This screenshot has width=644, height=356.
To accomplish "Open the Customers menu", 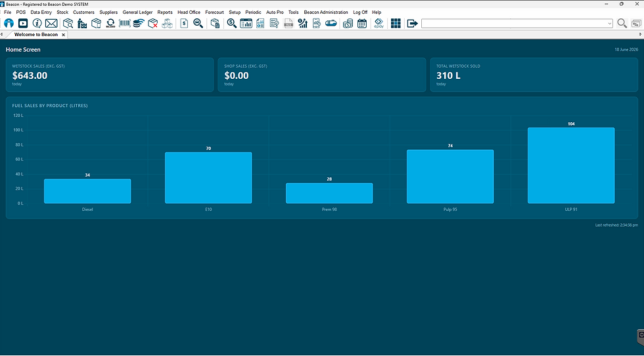I will click(84, 12).
